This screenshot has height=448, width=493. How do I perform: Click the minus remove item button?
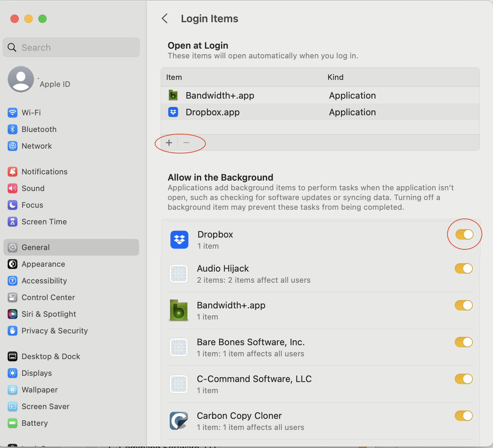tap(186, 143)
